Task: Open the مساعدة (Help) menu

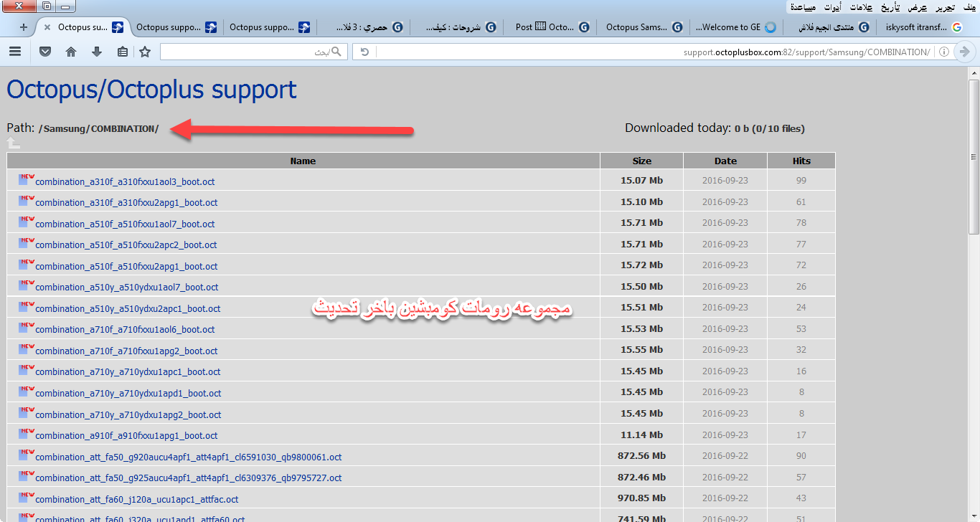Action: click(803, 7)
